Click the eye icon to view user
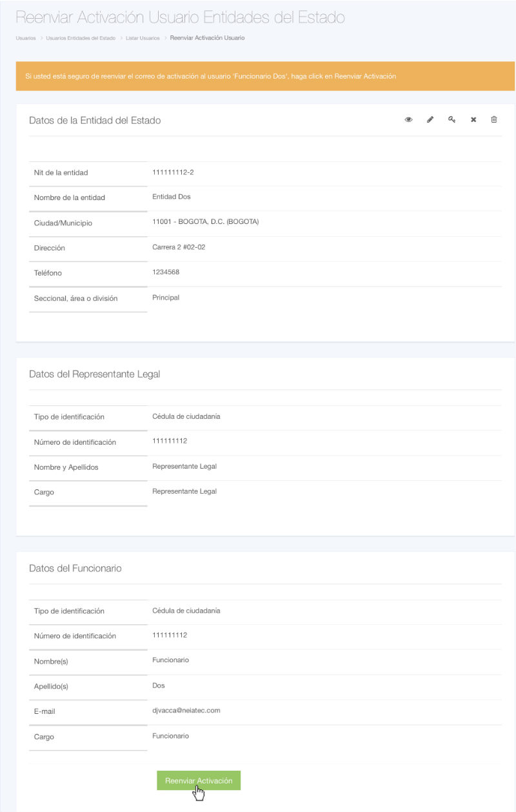The height and width of the screenshot is (812, 516). click(408, 119)
